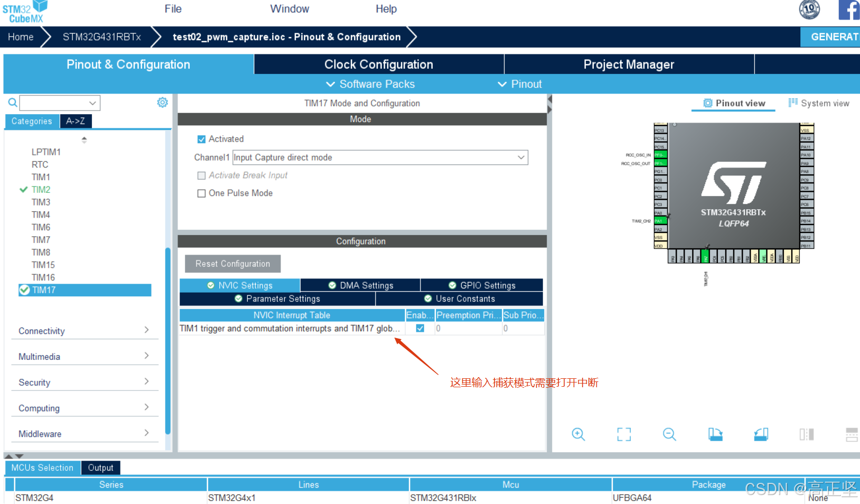Click the 10 years anniversary badge icon
This screenshot has width=860, height=504.
pyautogui.click(x=809, y=9)
